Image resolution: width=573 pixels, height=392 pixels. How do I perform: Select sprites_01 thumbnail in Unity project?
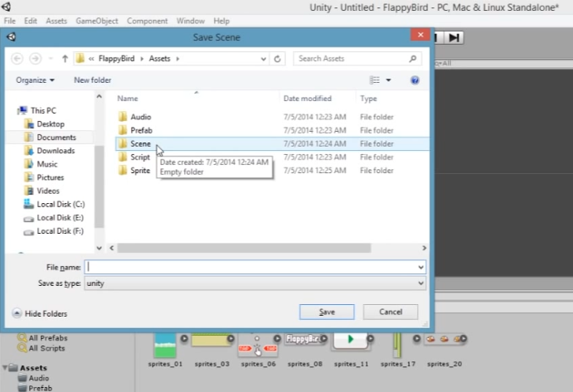[x=165, y=346]
